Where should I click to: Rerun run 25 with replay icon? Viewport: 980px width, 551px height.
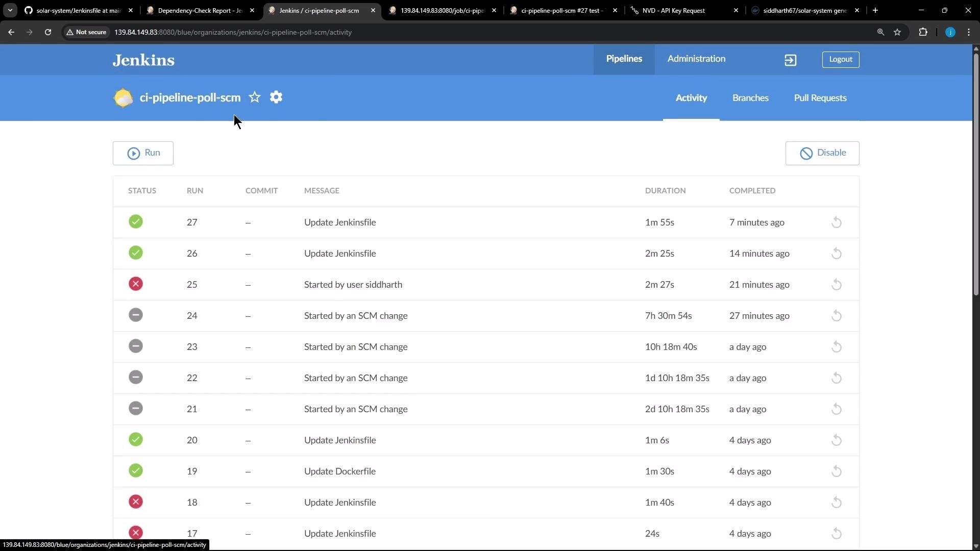pyautogui.click(x=837, y=285)
